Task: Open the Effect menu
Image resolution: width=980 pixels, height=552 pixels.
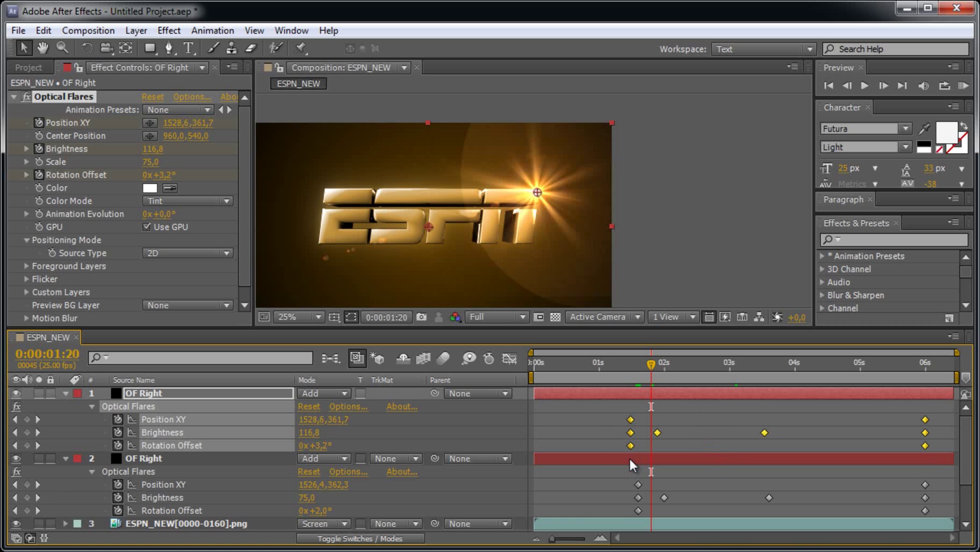Action: (x=169, y=31)
